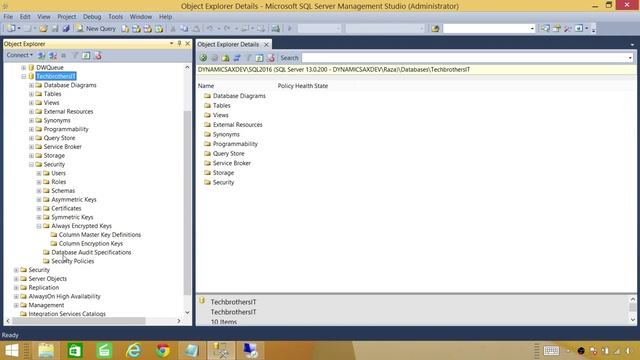Click the red report icon in Details toolbar
This screenshot has height=360, width=640.
click(x=270, y=58)
